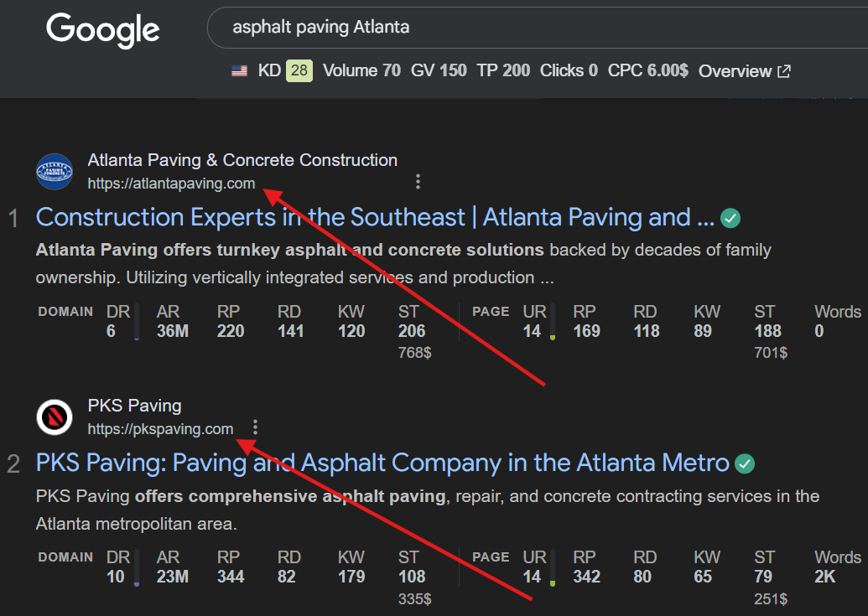Viewport: 868px width, 616px height.
Task: Click Volume 70 metric
Action: click(x=361, y=70)
